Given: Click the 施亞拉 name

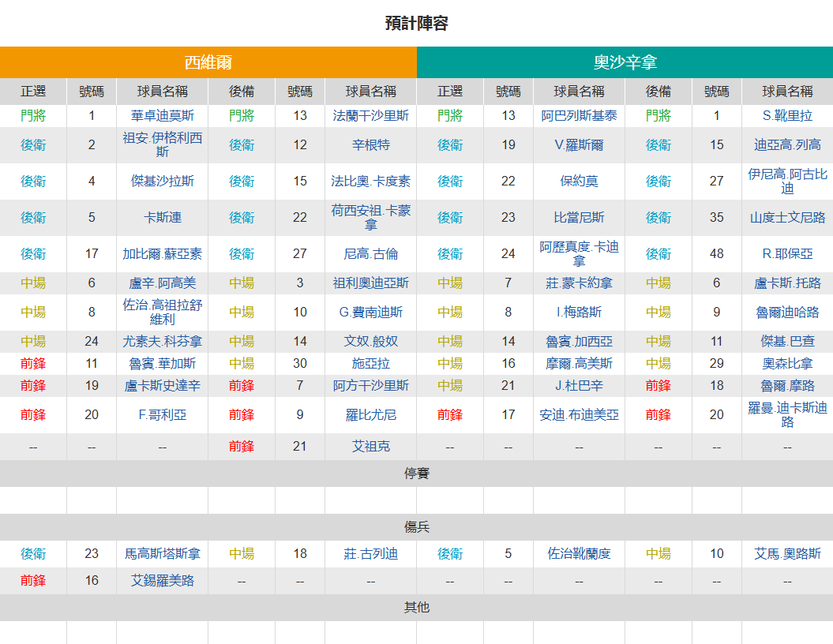Looking at the screenshot, I should tap(371, 363).
